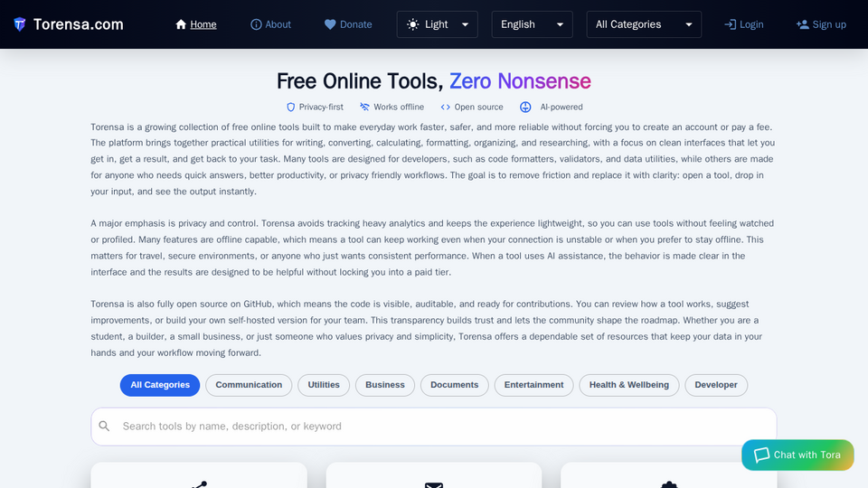This screenshot has height=488, width=868.
Task: Click the Donate heart icon
Action: [330, 24]
